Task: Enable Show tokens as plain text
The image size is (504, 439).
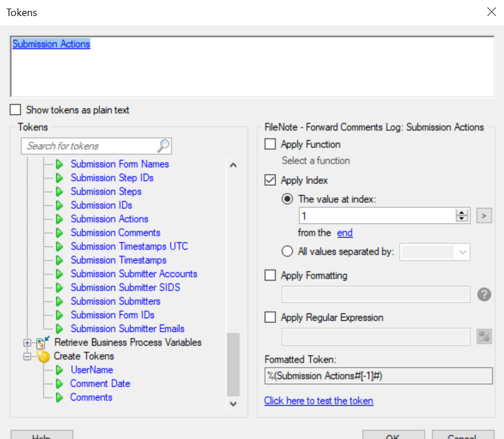Action: coord(15,110)
